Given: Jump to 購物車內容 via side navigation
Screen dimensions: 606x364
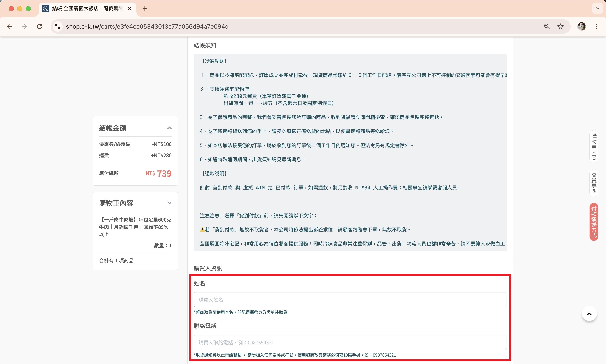Looking at the screenshot, I should (x=594, y=147).
